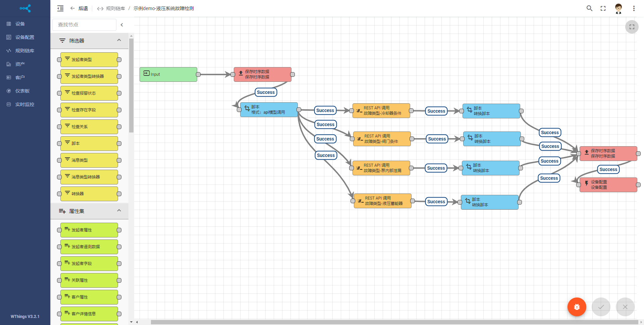The width and height of the screenshot is (644, 325).
Task: Click the crop icon on api模型调用 node
Action: 247,108
